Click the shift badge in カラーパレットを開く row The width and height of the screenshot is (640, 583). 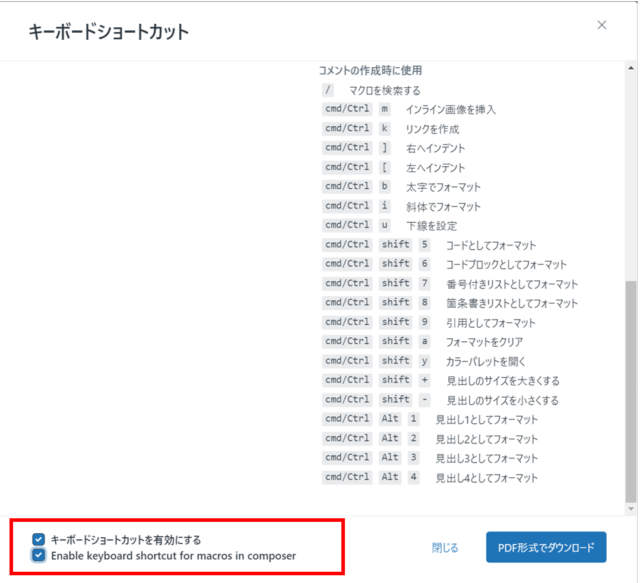pyautogui.click(x=396, y=361)
